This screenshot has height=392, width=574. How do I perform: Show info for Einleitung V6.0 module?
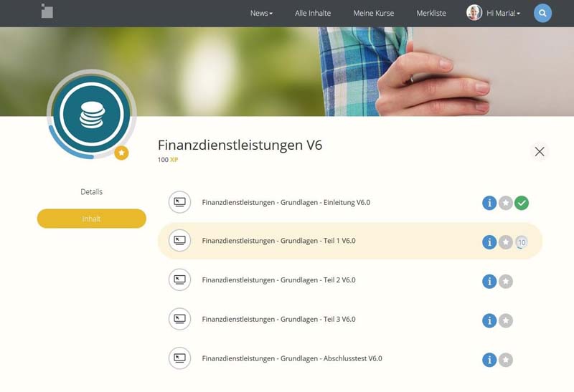pos(489,203)
